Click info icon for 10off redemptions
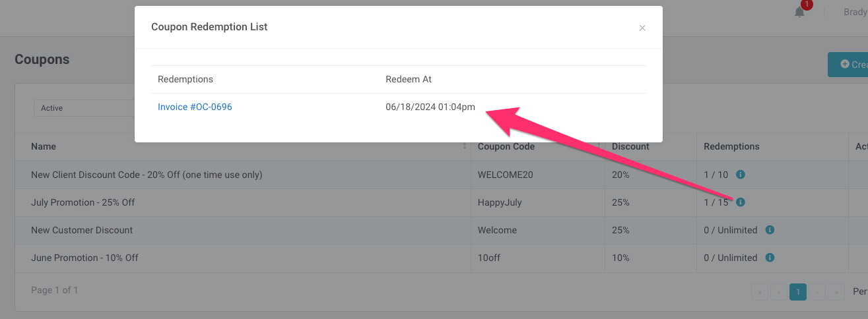 point(770,258)
